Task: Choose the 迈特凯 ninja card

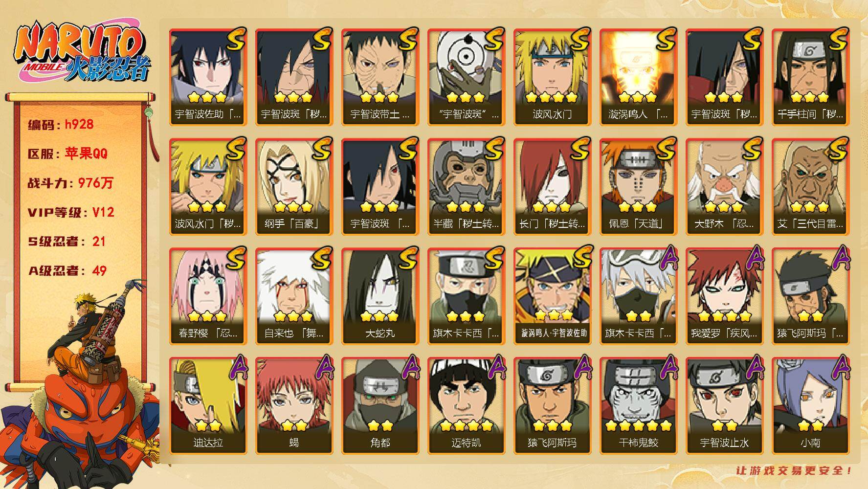Action: tap(466, 405)
